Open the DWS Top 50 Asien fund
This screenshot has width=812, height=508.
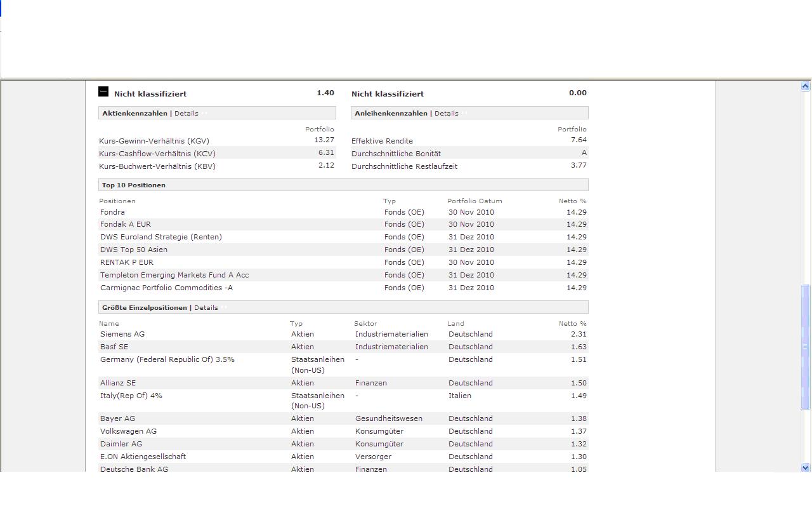coord(134,250)
